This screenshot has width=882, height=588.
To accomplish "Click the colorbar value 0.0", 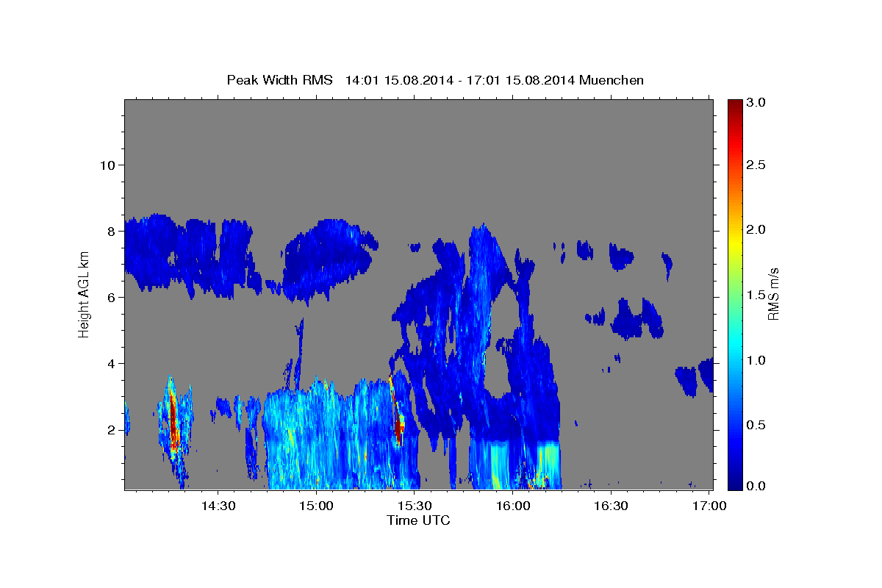I will [756, 485].
